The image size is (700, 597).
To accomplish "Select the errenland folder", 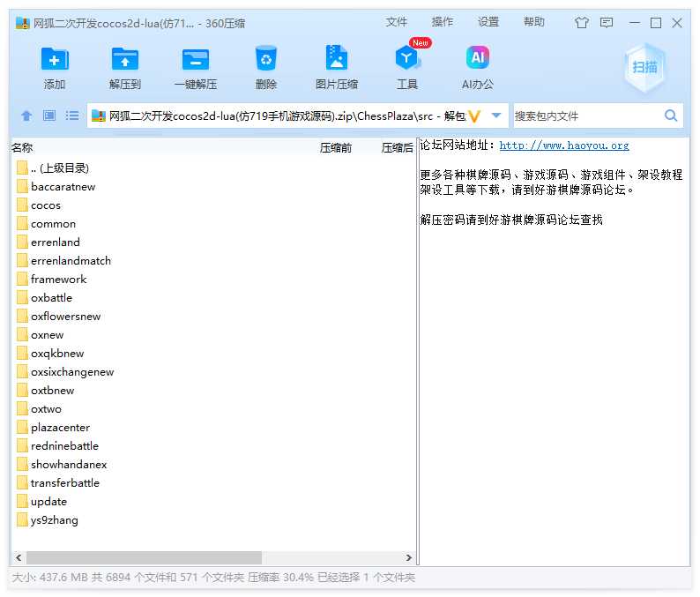I will pos(48,243).
